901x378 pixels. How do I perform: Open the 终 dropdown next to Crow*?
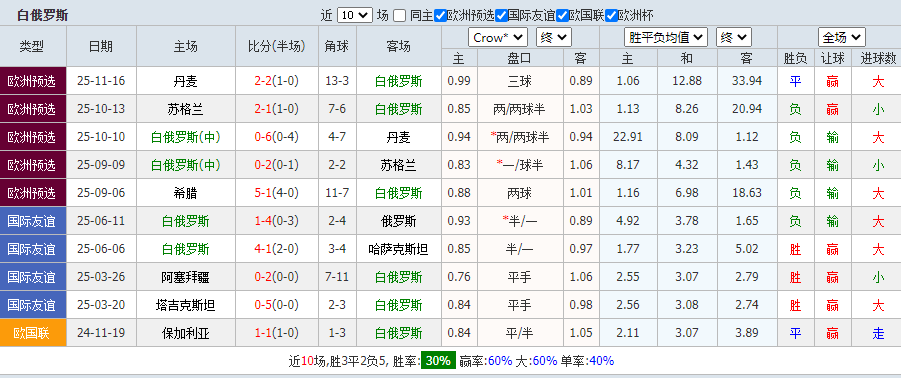click(x=553, y=38)
